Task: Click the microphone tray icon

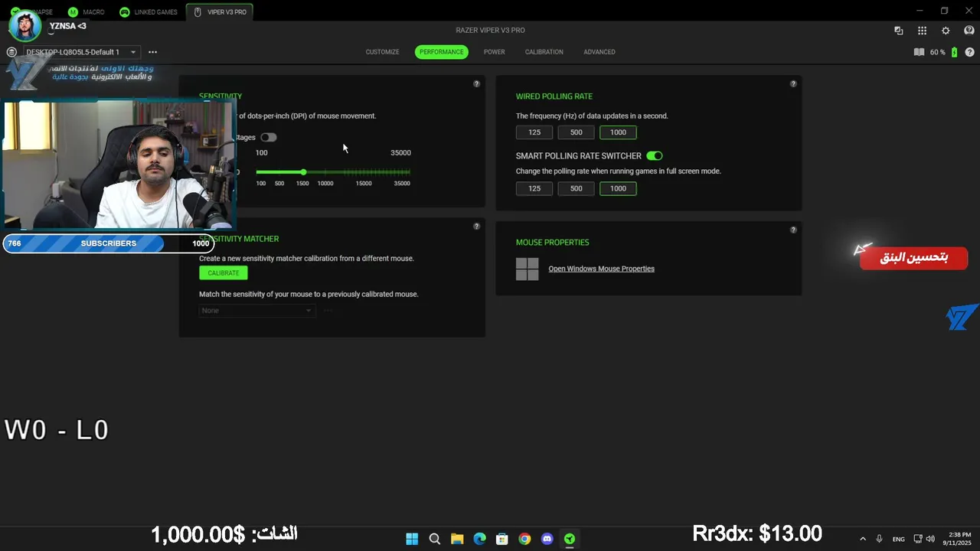Action: [x=879, y=539]
